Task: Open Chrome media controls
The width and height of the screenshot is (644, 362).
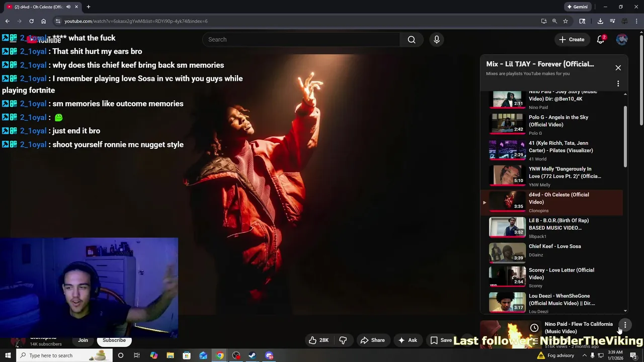Action: pyautogui.click(x=612, y=21)
